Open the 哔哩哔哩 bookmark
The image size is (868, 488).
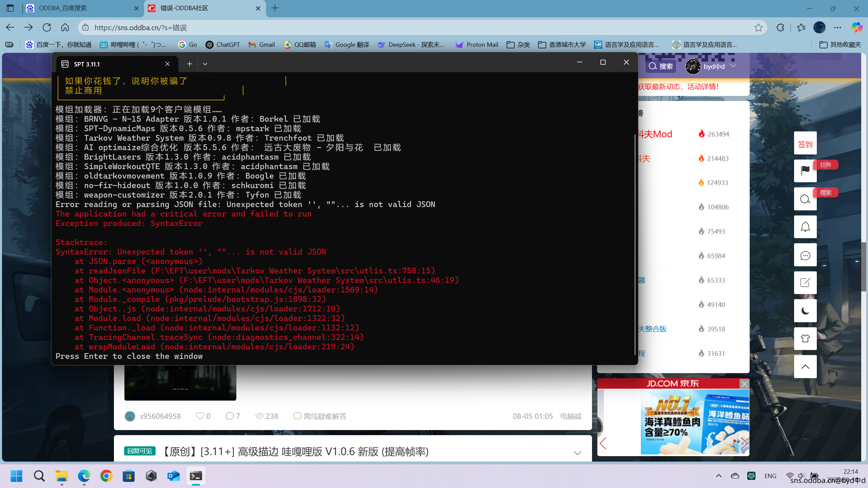tap(133, 44)
